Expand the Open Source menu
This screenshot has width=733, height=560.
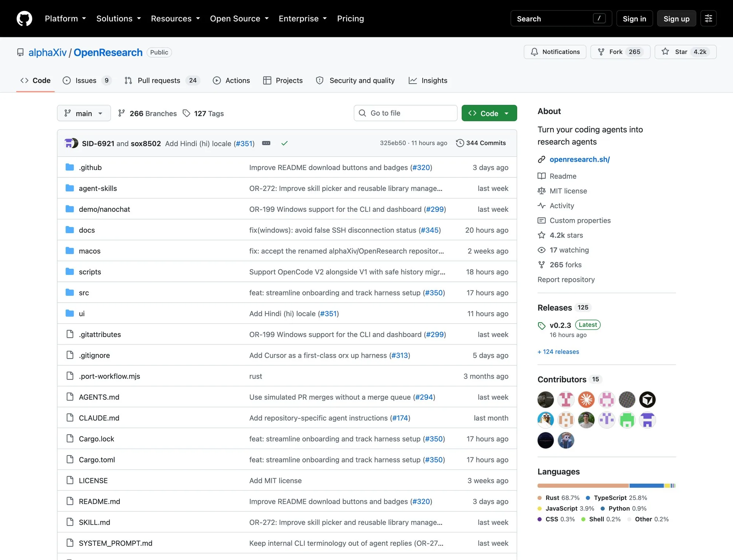point(239,19)
